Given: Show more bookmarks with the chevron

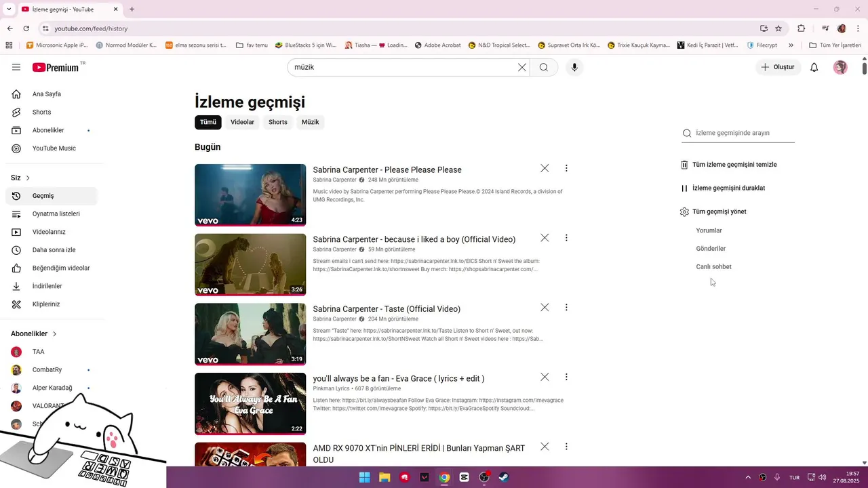Looking at the screenshot, I should point(791,45).
